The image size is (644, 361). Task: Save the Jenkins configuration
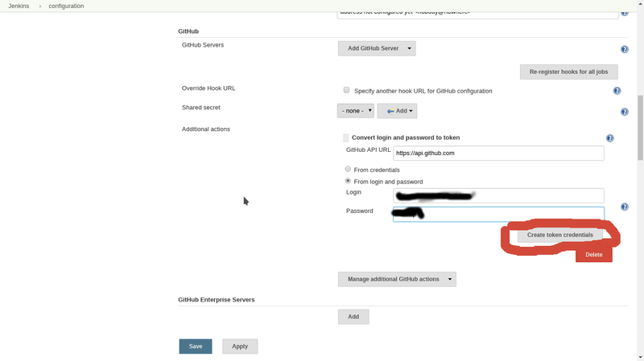tap(196, 347)
